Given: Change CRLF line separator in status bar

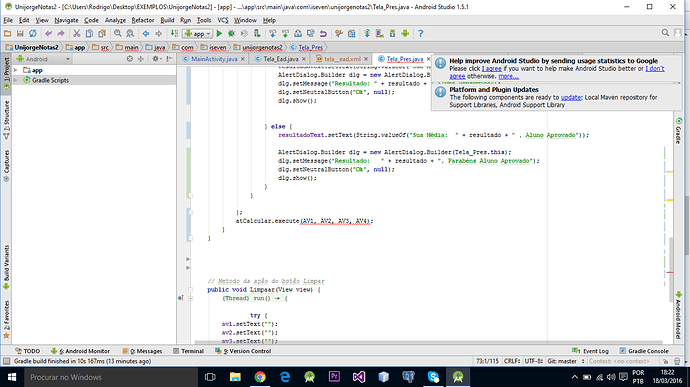Looking at the screenshot, I should click(512, 361).
